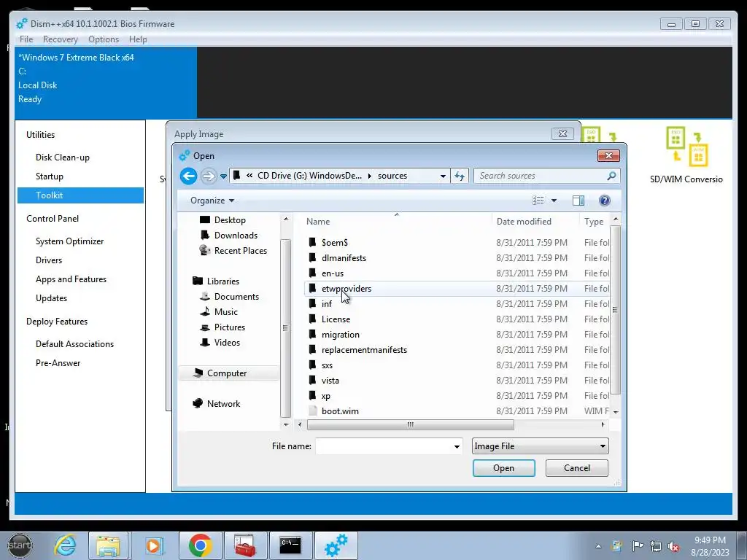Image resolution: width=747 pixels, height=560 pixels.
Task: Open Music library
Action: coord(225,312)
